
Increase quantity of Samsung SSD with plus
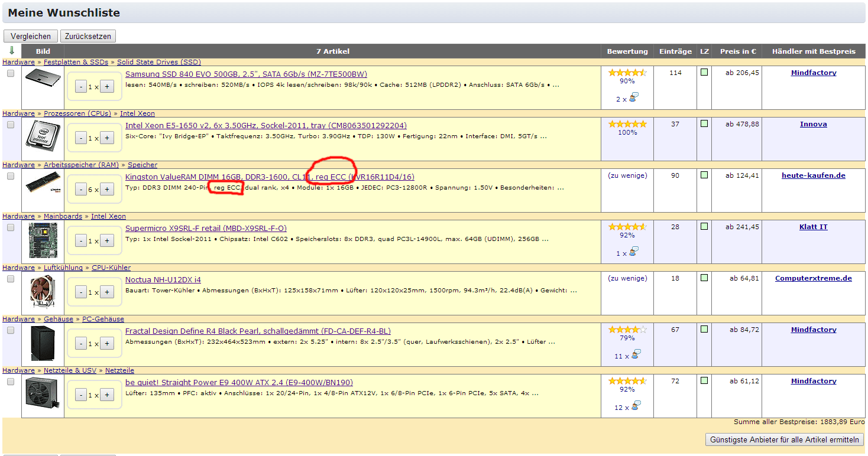[107, 87]
